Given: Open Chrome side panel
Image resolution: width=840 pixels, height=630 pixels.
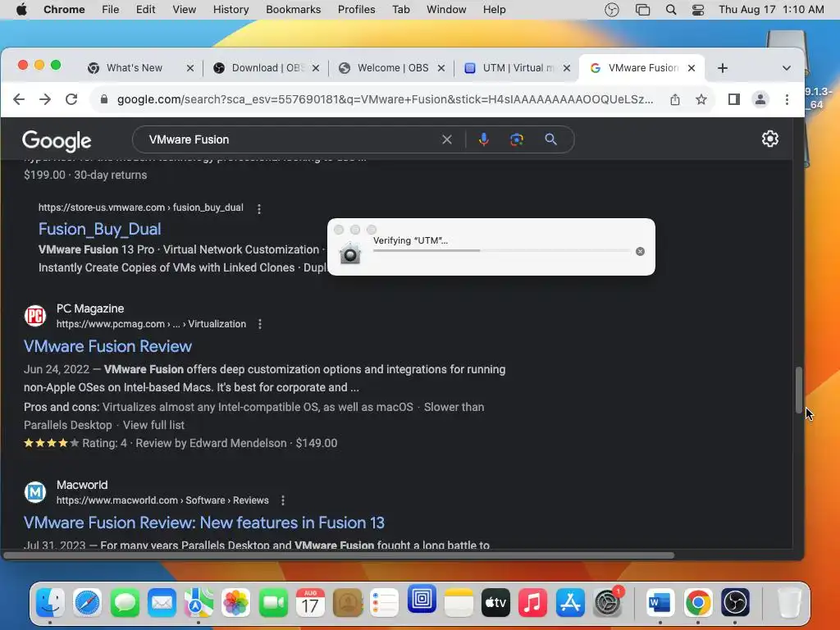Looking at the screenshot, I should (734, 99).
